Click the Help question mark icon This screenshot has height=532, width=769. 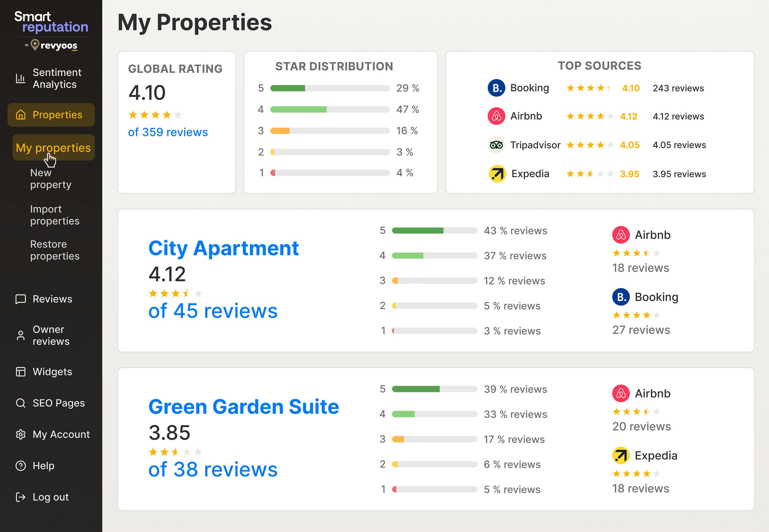(20, 466)
